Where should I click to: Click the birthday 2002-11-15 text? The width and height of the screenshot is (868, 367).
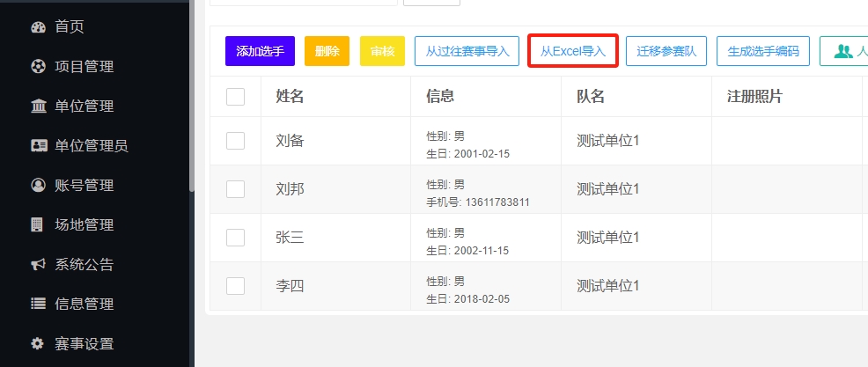point(482,251)
